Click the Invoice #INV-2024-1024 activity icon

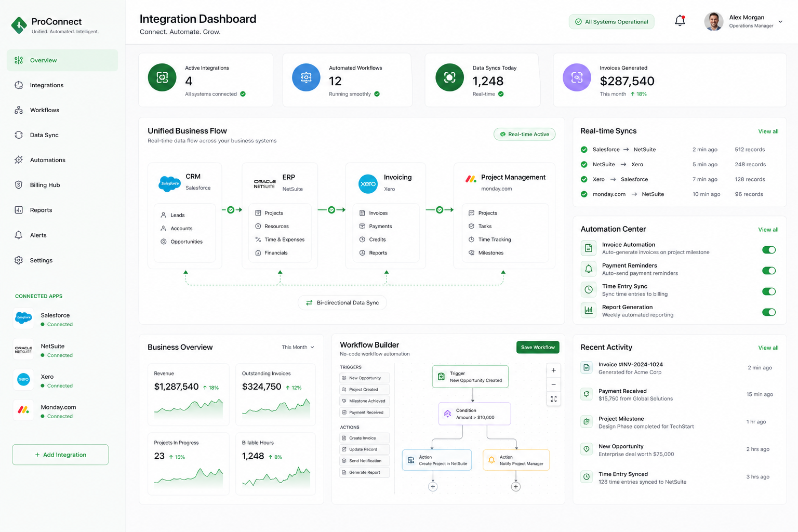[587, 368]
